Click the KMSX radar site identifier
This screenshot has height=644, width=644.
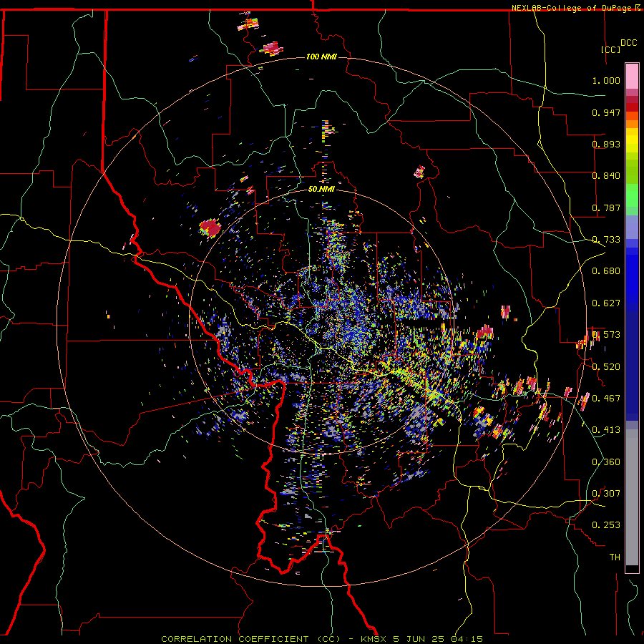374,639
